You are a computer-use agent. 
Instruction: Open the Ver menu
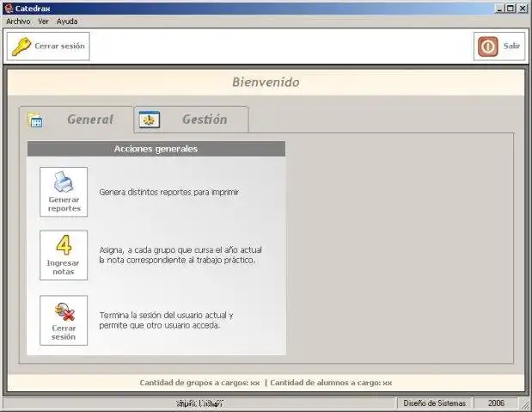[43, 22]
